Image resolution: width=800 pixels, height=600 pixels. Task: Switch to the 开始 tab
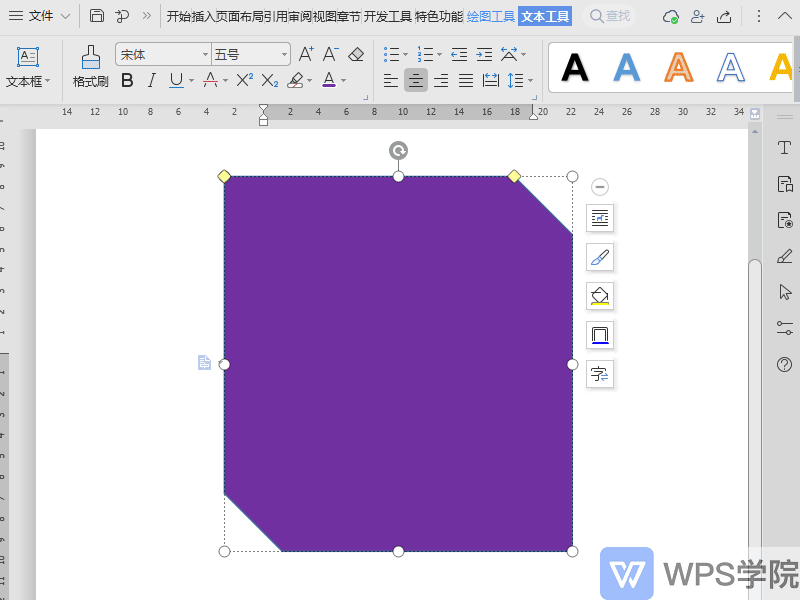click(179, 17)
